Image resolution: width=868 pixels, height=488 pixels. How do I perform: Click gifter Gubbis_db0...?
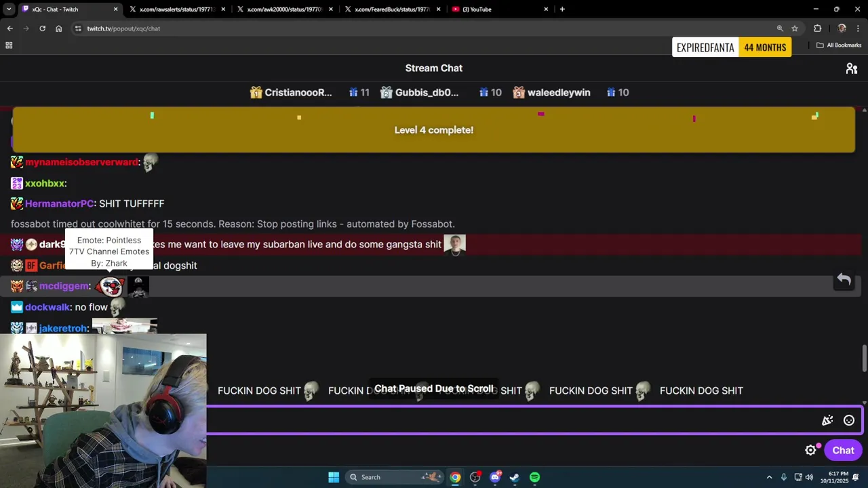coord(426,93)
